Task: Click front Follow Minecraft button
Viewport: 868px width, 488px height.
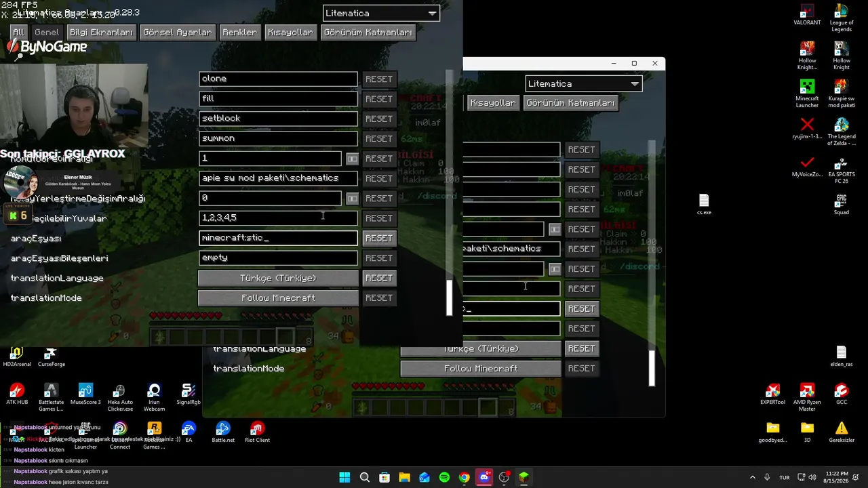Action: tap(278, 298)
